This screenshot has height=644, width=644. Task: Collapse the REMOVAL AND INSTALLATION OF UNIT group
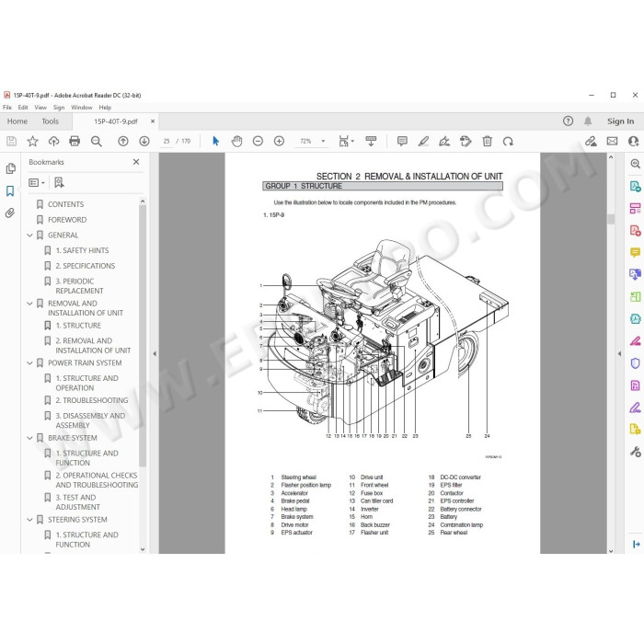(x=29, y=304)
